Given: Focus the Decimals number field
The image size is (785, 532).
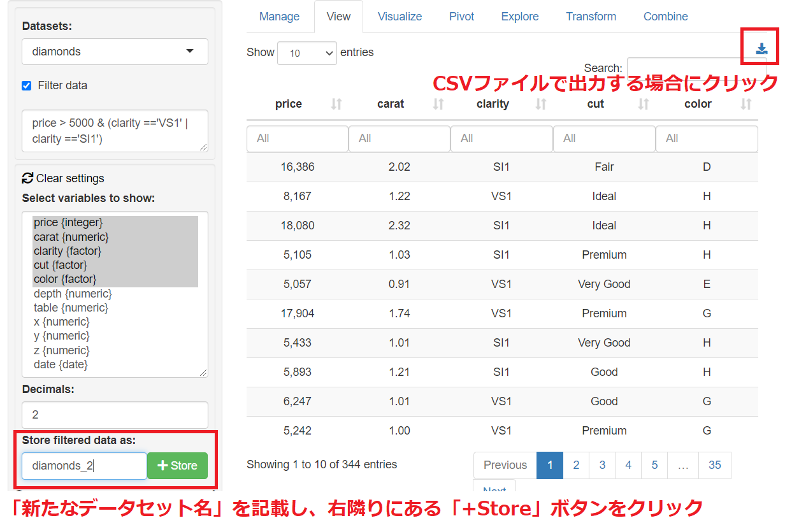Looking at the screenshot, I should pos(115,415).
